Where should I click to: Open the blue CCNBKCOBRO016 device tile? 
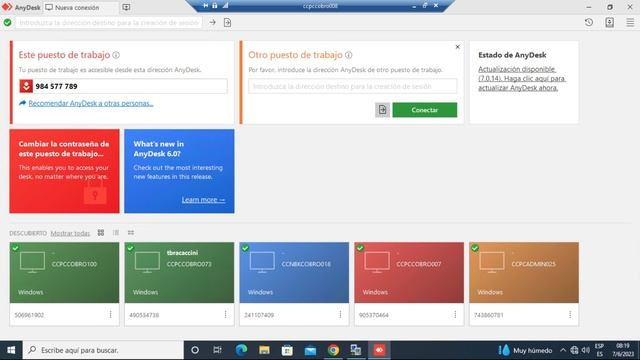(294, 273)
